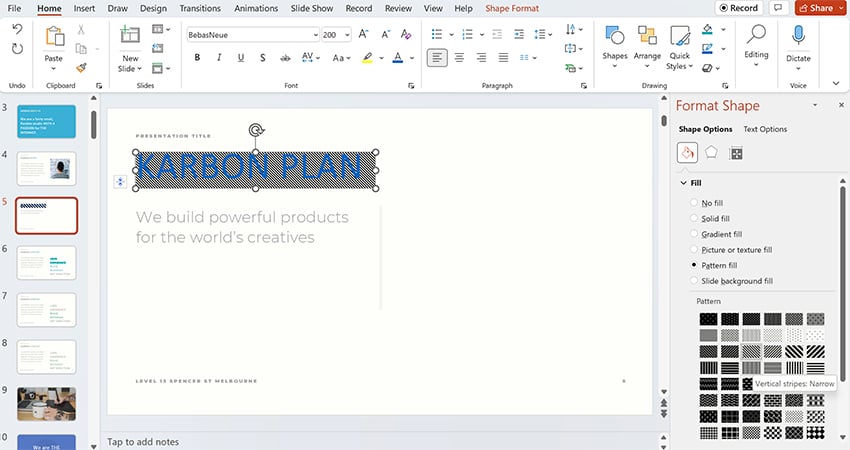Image resolution: width=850 pixels, height=450 pixels.
Task: Open Size & Properties icon in Format Shape
Action: (x=736, y=153)
